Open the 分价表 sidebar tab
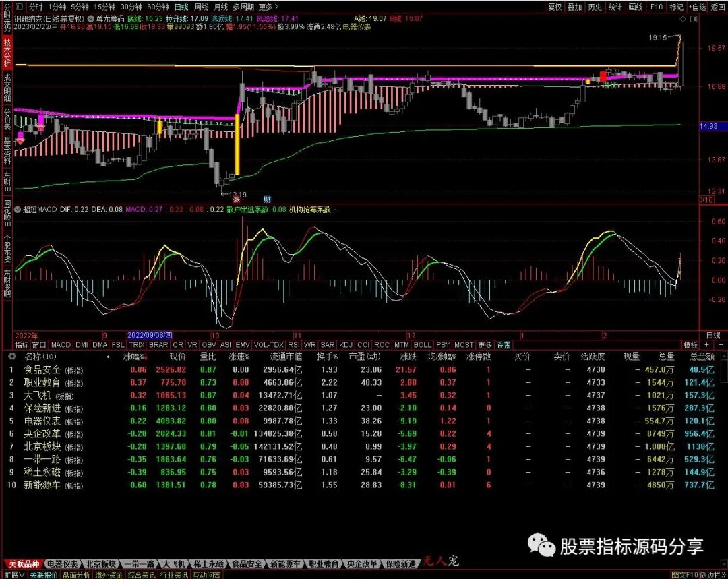The image size is (728, 579). [x=7, y=119]
